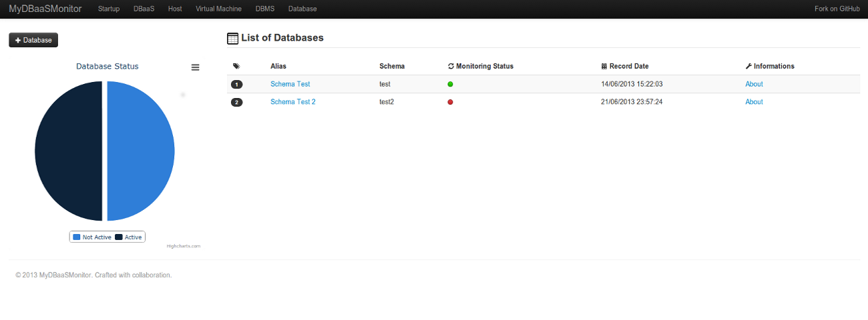Click the green status dot for Schema Test
Viewport: 868px width, 320px height.
tap(450, 84)
